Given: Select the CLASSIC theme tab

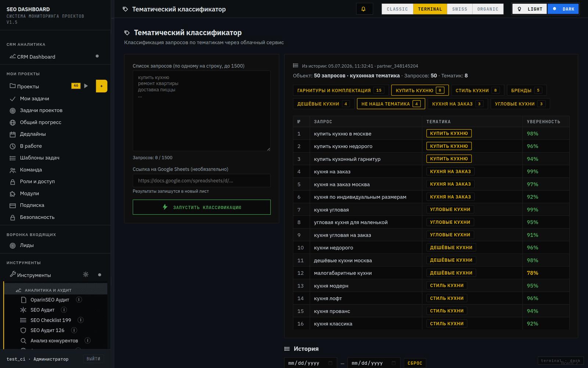Looking at the screenshot, I should point(397,9).
